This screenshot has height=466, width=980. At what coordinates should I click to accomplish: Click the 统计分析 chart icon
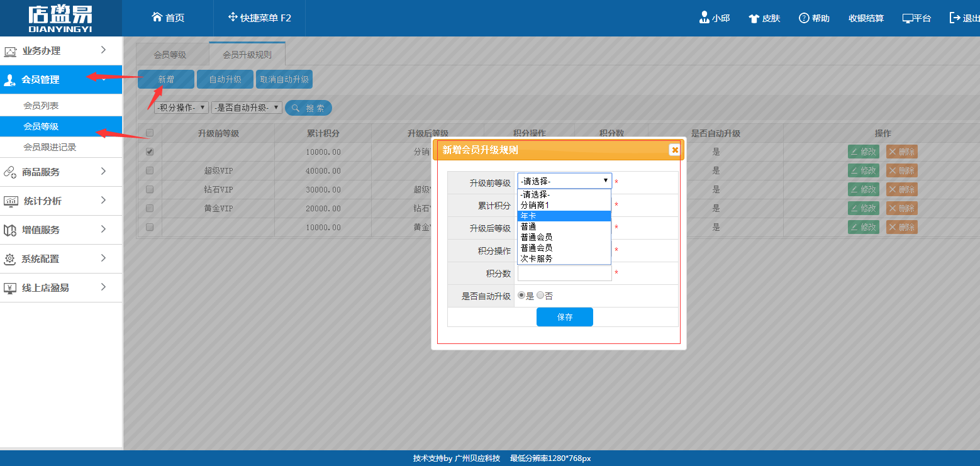coord(10,201)
